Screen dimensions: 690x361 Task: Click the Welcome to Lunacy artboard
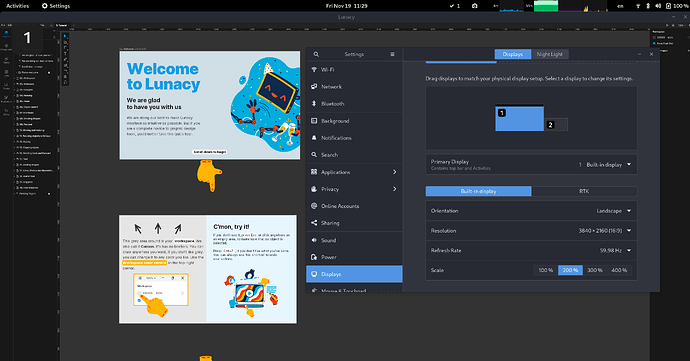(x=210, y=105)
